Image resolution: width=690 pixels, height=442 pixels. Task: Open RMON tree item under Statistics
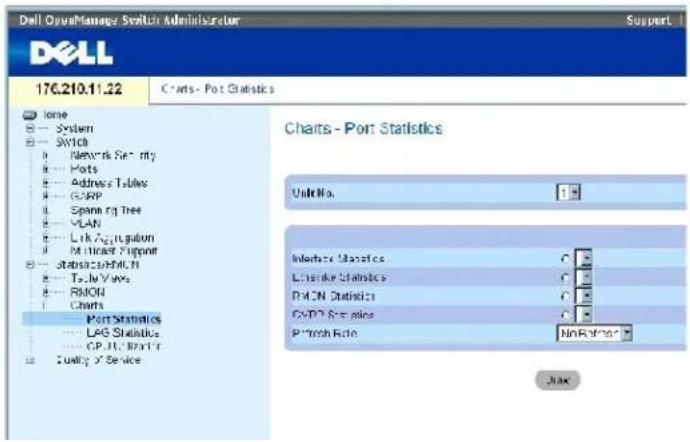click(x=88, y=292)
